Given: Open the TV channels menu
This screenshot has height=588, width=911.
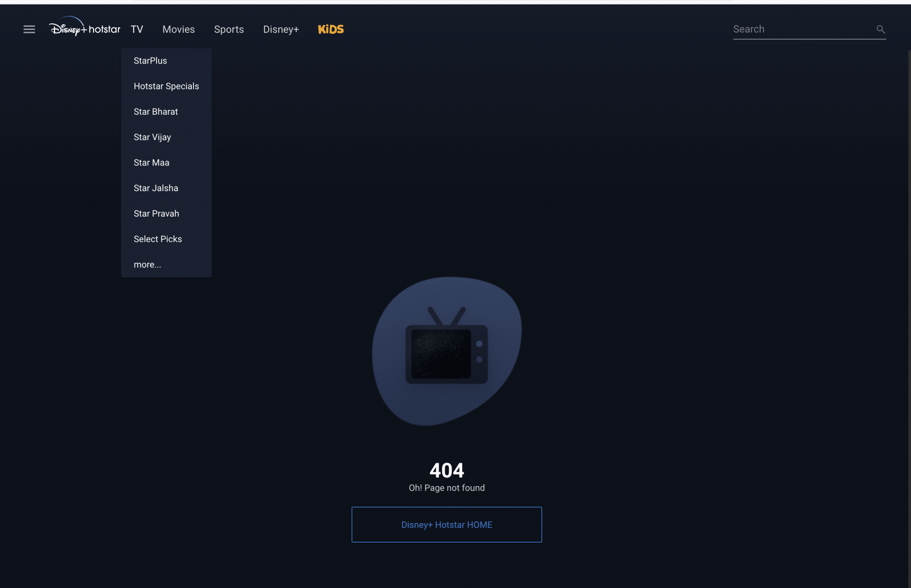Looking at the screenshot, I should [x=137, y=29].
